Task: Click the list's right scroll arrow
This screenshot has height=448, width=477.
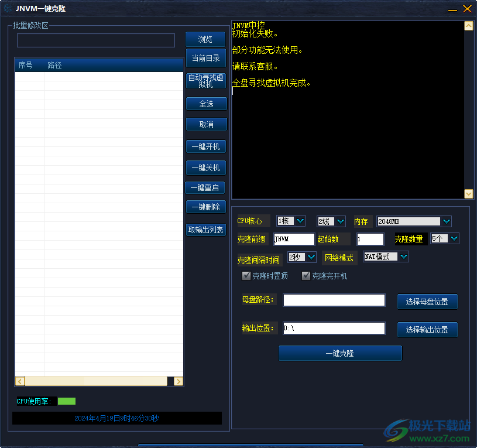Action: (x=179, y=381)
